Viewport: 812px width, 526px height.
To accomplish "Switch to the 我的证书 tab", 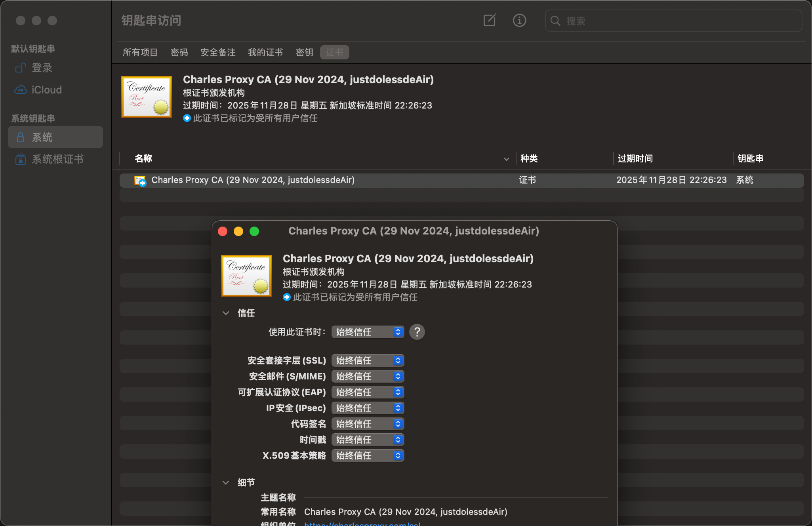I will (x=265, y=52).
